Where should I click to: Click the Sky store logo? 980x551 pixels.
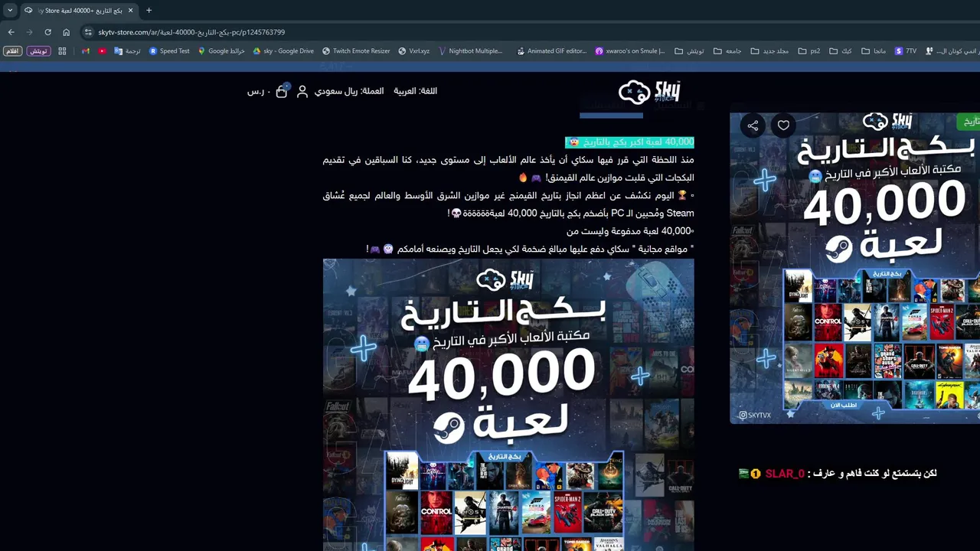pyautogui.click(x=649, y=92)
